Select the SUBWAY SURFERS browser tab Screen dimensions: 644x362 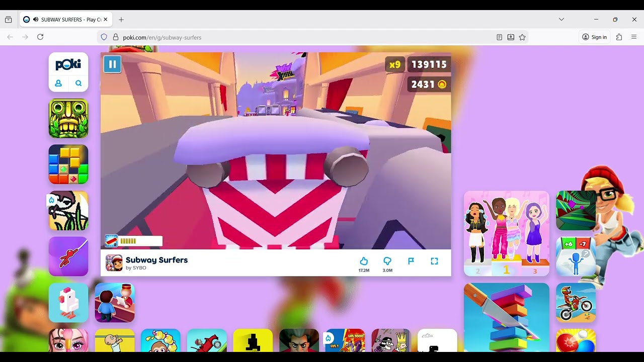click(x=65, y=20)
